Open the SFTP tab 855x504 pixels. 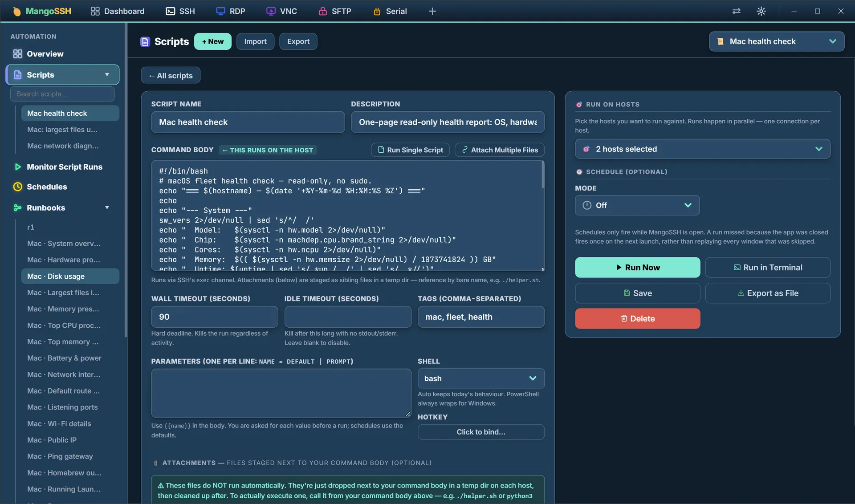335,11
